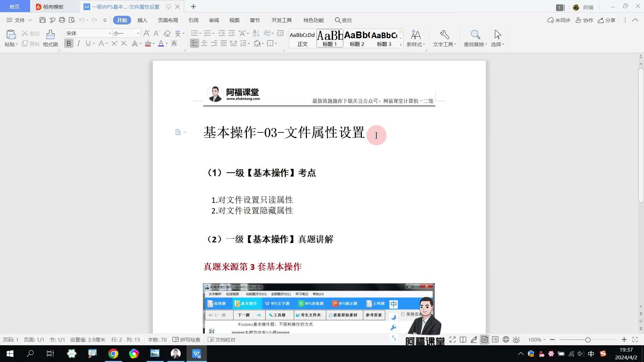The height and width of the screenshot is (362, 644).
Task: Click the print icon in quick toolbar
Action: pyautogui.click(x=62, y=20)
